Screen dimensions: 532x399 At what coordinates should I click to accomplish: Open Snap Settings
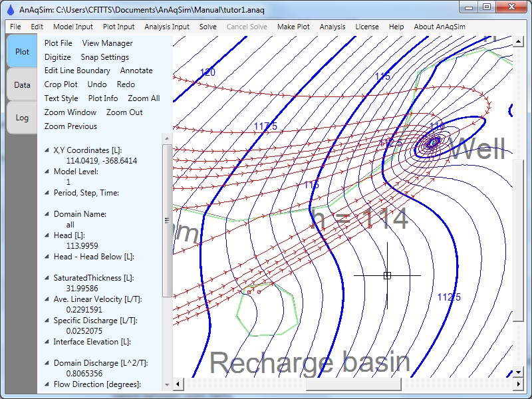(x=104, y=57)
